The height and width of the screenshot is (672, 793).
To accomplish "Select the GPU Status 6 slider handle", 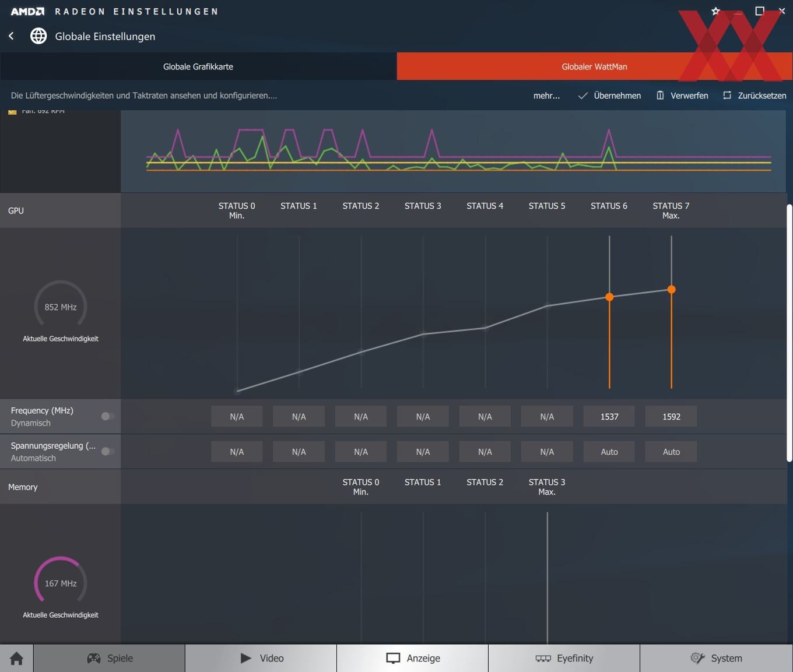I will pos(609,297).
